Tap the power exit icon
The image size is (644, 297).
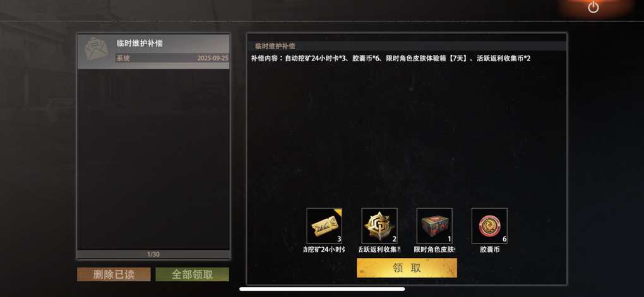tap(593, 7)
